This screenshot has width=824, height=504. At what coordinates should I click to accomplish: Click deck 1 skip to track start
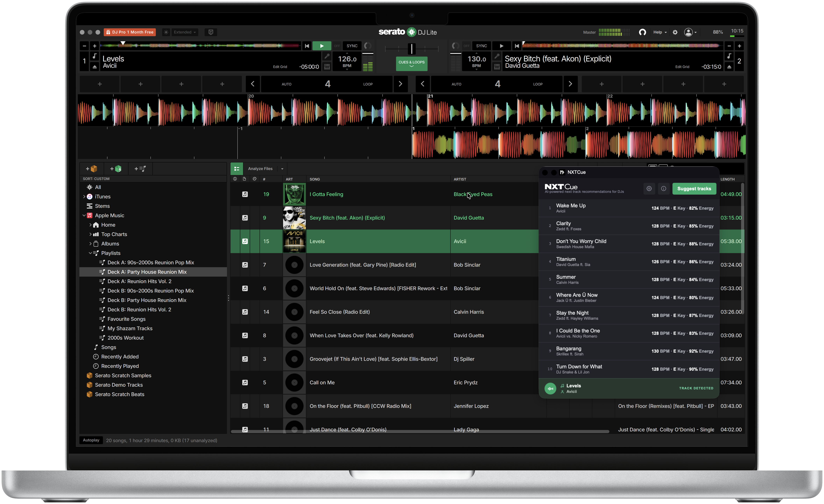click(x=307, y=46)
